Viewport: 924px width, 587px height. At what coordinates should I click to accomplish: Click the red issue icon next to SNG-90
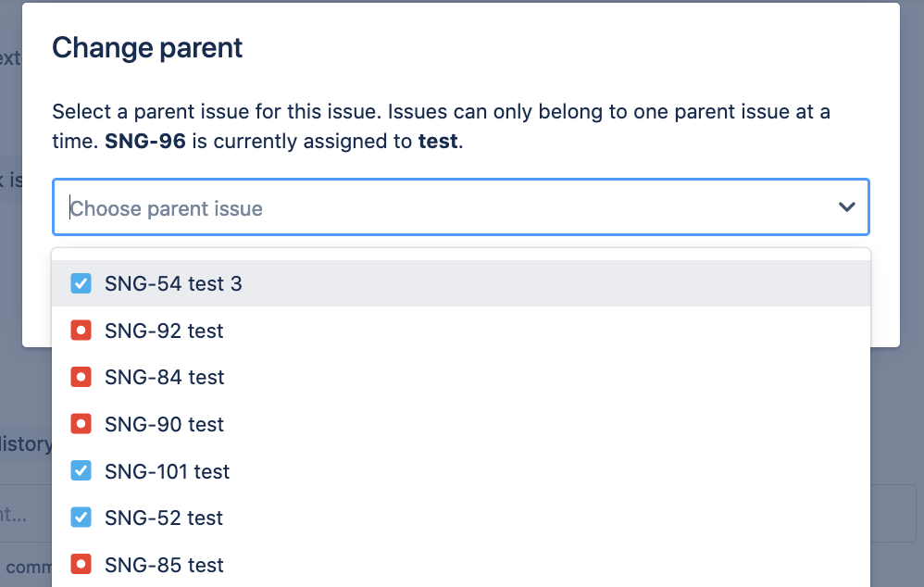click(81, 423)
